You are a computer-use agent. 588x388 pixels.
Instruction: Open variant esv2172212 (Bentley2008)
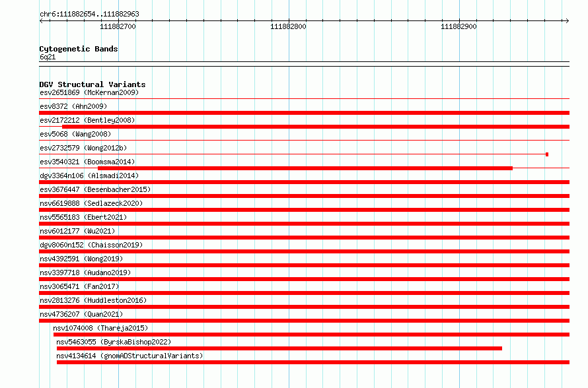point(87,120)
